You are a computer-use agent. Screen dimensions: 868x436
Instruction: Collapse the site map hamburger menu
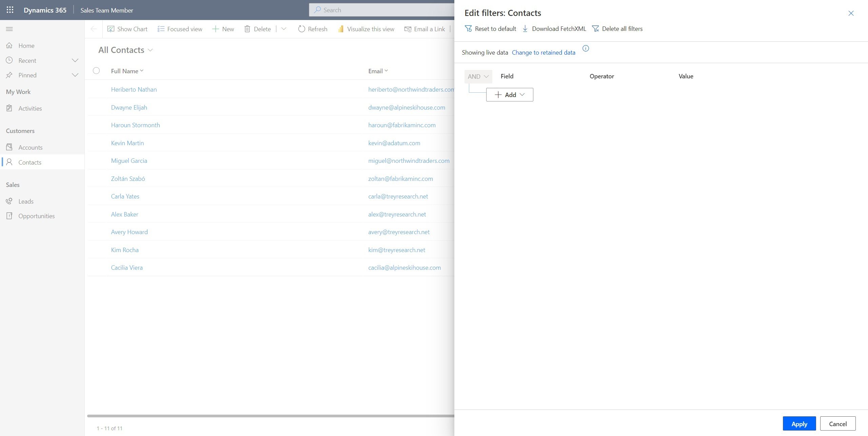pos(9,29)
